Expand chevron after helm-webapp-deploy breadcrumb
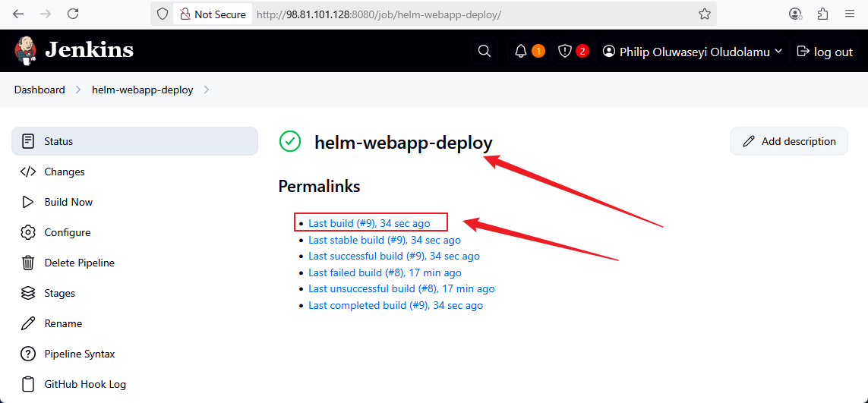 click(207, 90)
